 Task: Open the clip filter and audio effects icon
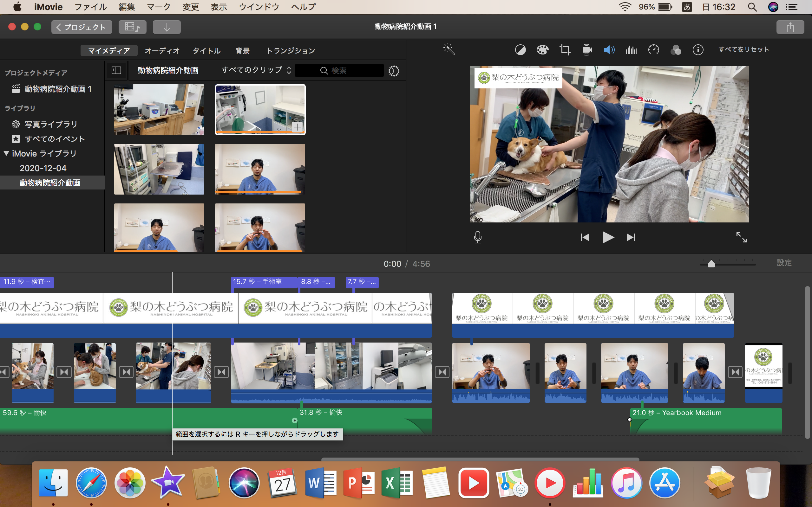tap(676, 50)
